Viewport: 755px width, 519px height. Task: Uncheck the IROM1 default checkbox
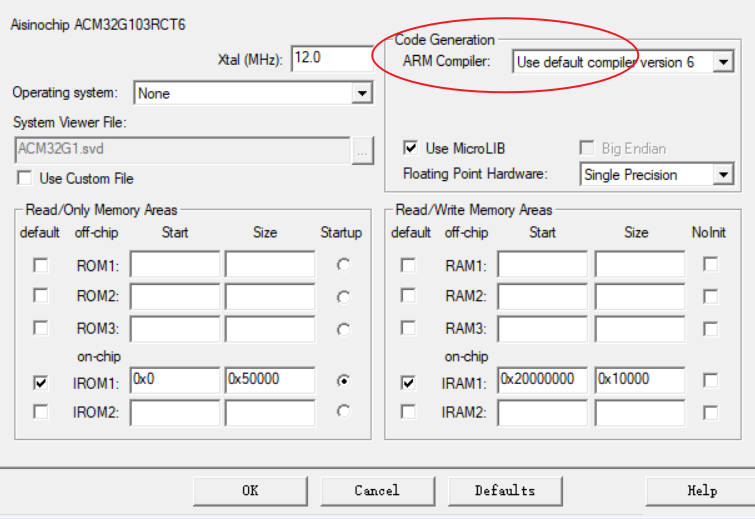(x=40, y=383)
